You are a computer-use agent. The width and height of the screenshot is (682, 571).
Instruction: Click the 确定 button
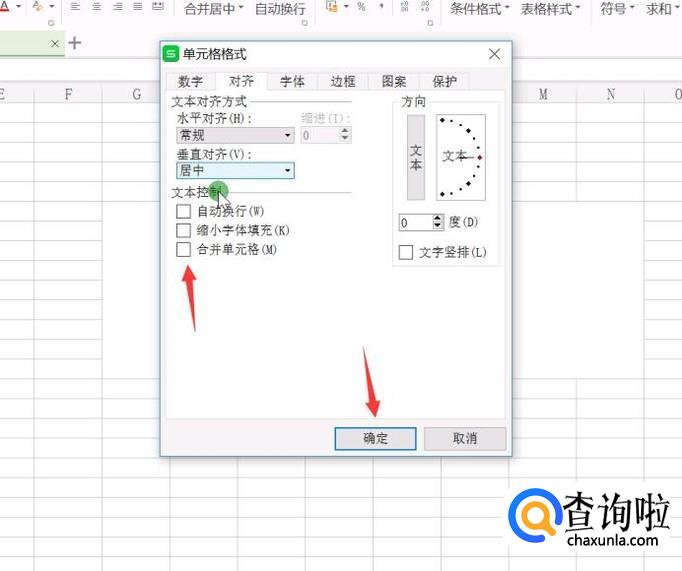(376, 438)
